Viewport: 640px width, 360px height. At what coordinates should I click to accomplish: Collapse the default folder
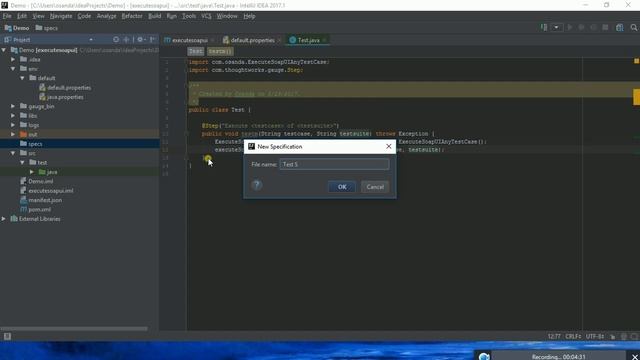[22, 78]
